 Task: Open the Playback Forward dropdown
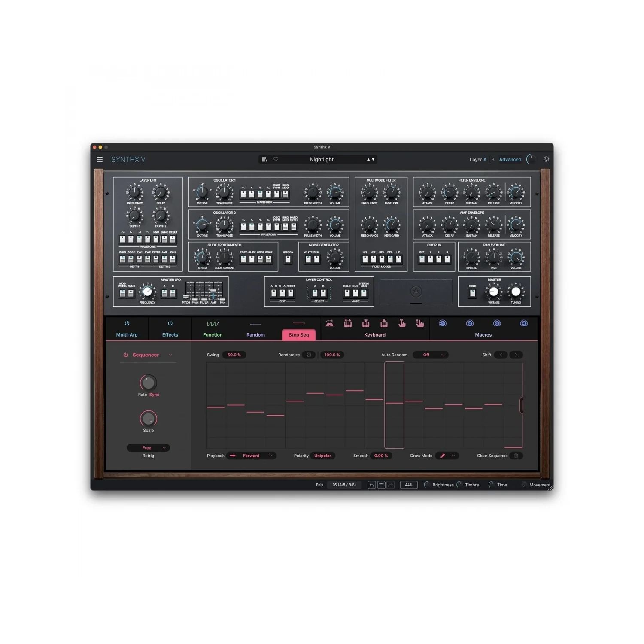pos(252,456)
